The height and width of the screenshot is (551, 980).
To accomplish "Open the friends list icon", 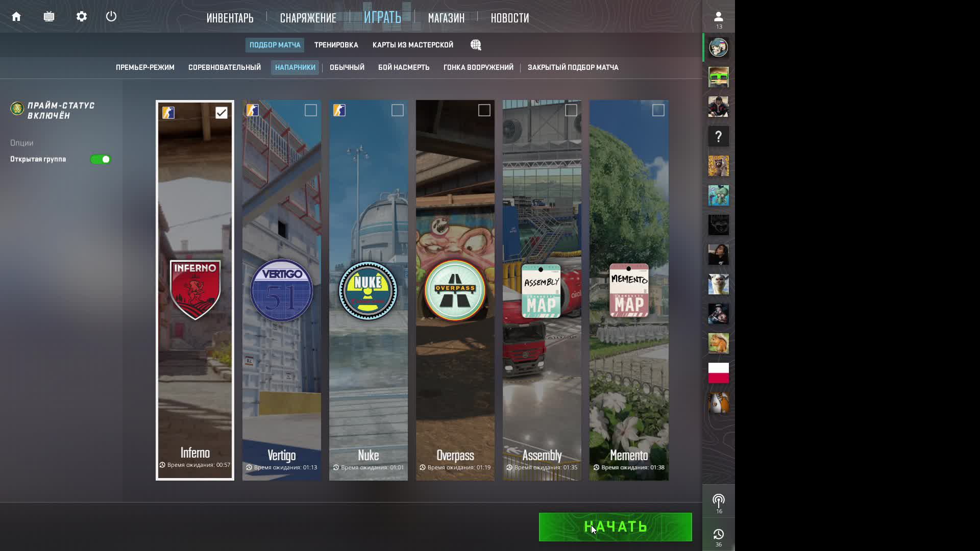I will coord(718,17).
